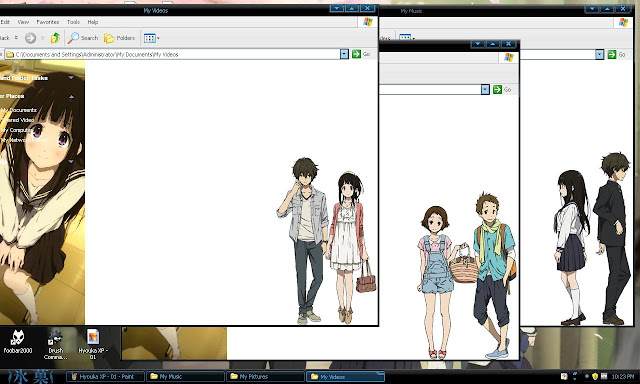
Task: Click the yellow security shield tray icon
Action: point(595,376)
